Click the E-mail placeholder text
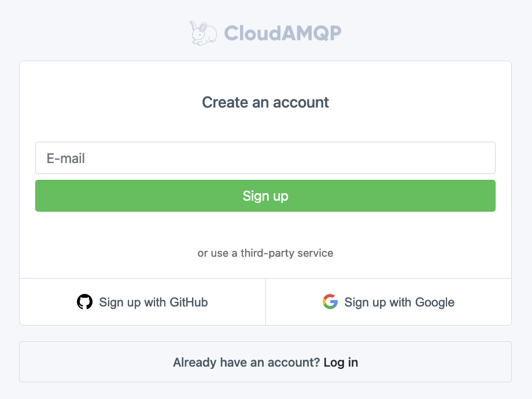Image resolution: width=532 pixels, height=399 pixels. pos(65,158)
